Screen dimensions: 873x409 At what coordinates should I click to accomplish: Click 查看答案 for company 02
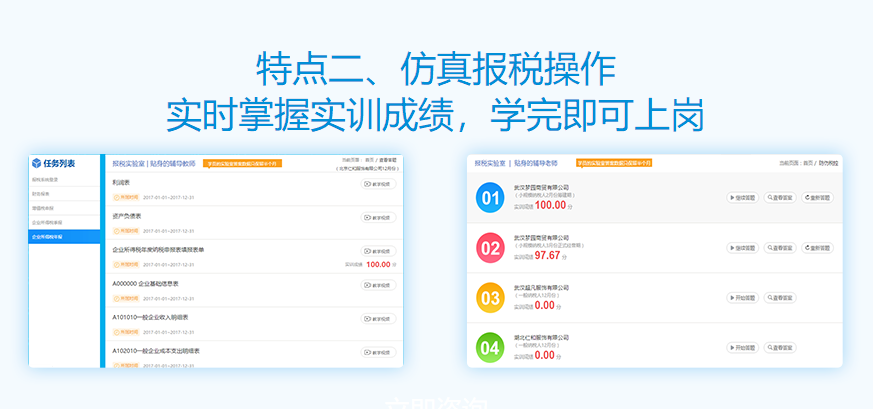(780, 247)
